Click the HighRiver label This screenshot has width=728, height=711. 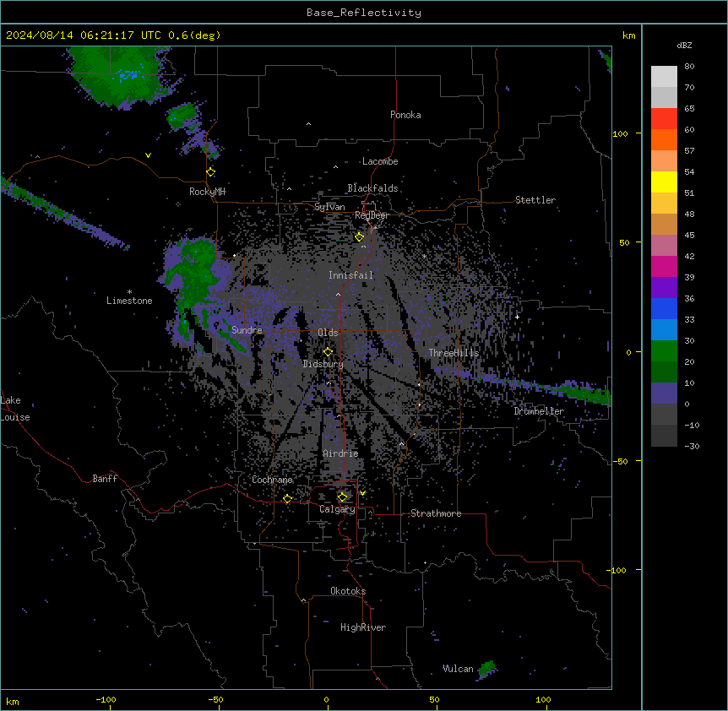pos(363,627)
